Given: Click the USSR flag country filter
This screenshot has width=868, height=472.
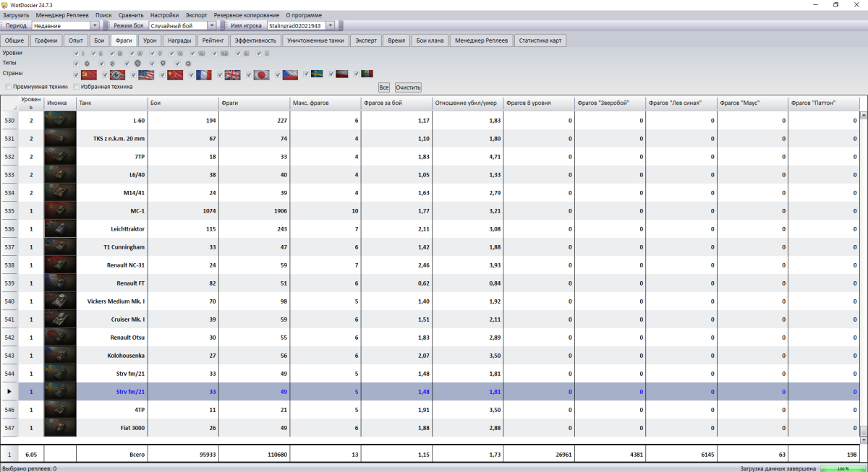Looking at the screenshot, I should tap(89, 74).
